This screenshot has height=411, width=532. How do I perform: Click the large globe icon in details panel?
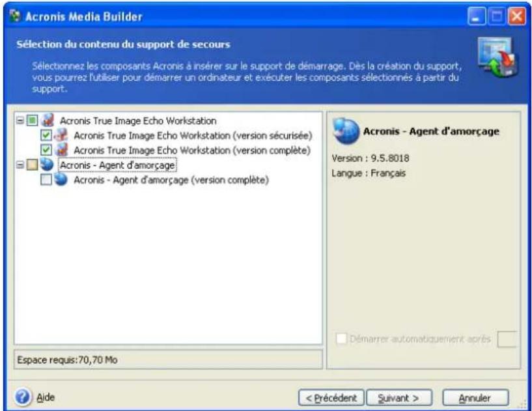point(346,131)
